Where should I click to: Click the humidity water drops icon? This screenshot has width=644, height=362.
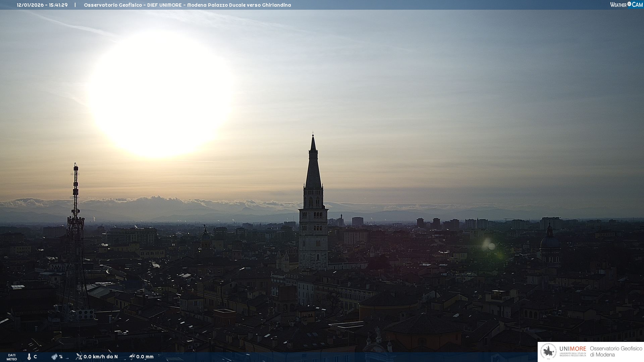click(54, 357)
